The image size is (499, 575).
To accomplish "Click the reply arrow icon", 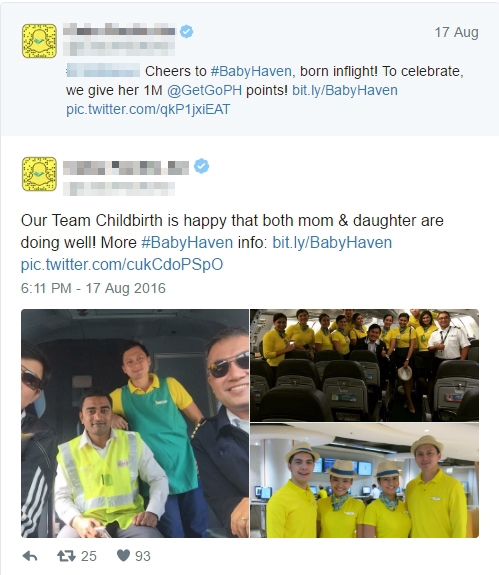I will 30,556.
